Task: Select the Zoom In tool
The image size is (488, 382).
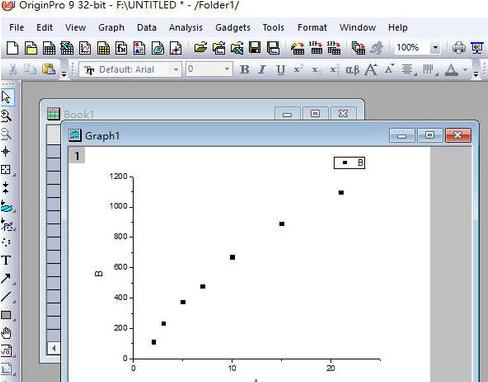Action: click(x=6, y=116)
